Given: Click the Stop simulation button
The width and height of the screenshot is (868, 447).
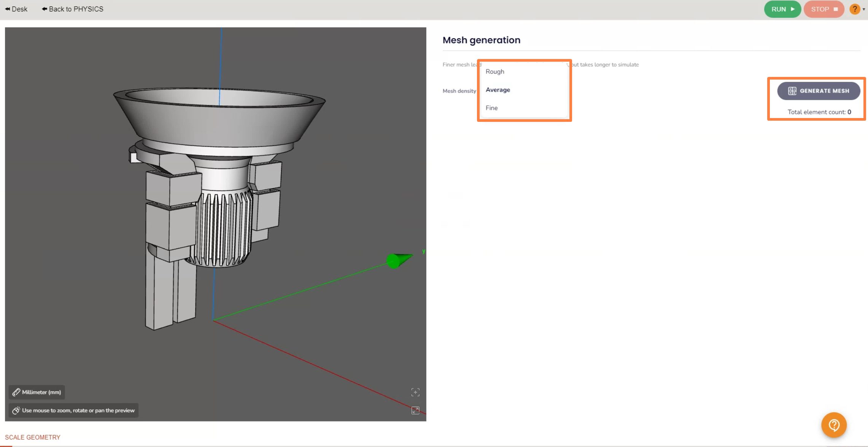Looking at the screenshot, I should pyautogui.click(x=823, y=9).
